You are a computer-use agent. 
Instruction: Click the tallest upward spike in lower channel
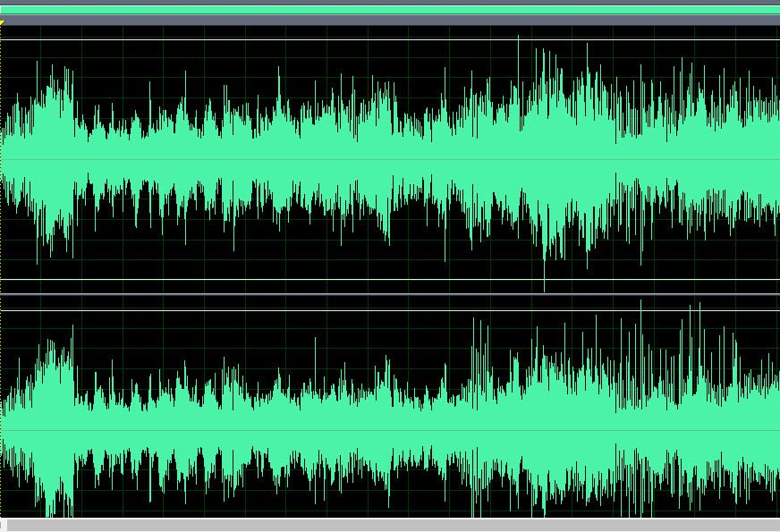pyautogui.click(x=641, y=306)
